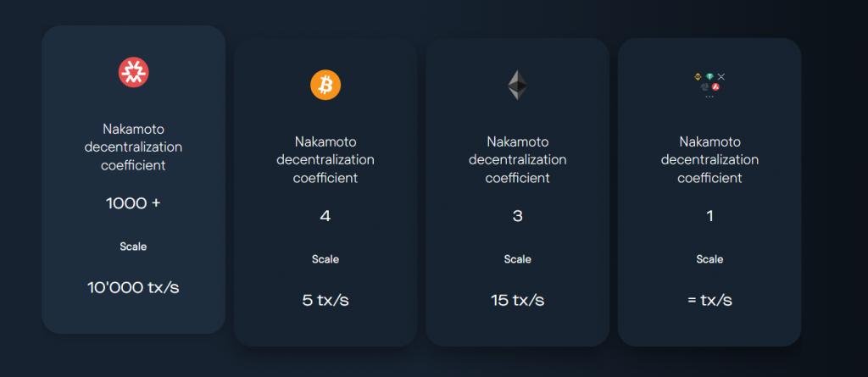
Task: Click the 'Scale' label in Ethereum card
Action: [x=518, y=259]
